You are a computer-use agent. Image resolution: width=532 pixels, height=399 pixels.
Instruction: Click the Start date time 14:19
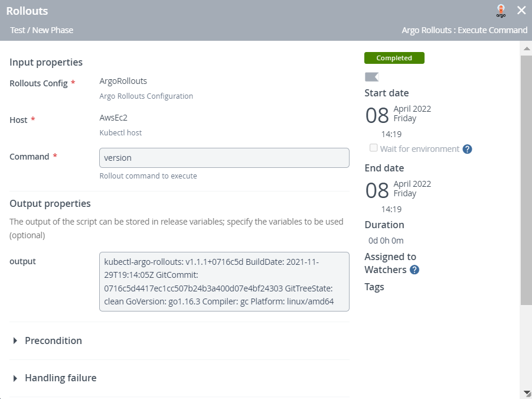[x=391, y=134]
